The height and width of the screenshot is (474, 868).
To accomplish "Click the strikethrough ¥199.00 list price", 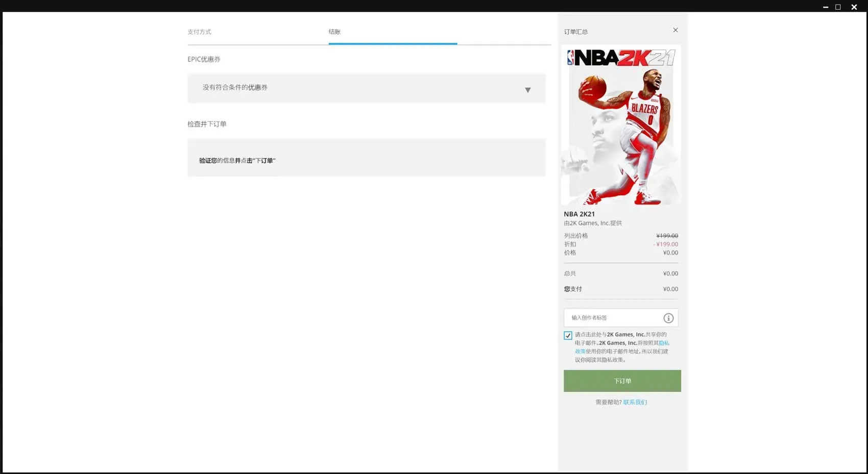I will tap(667, 236).
